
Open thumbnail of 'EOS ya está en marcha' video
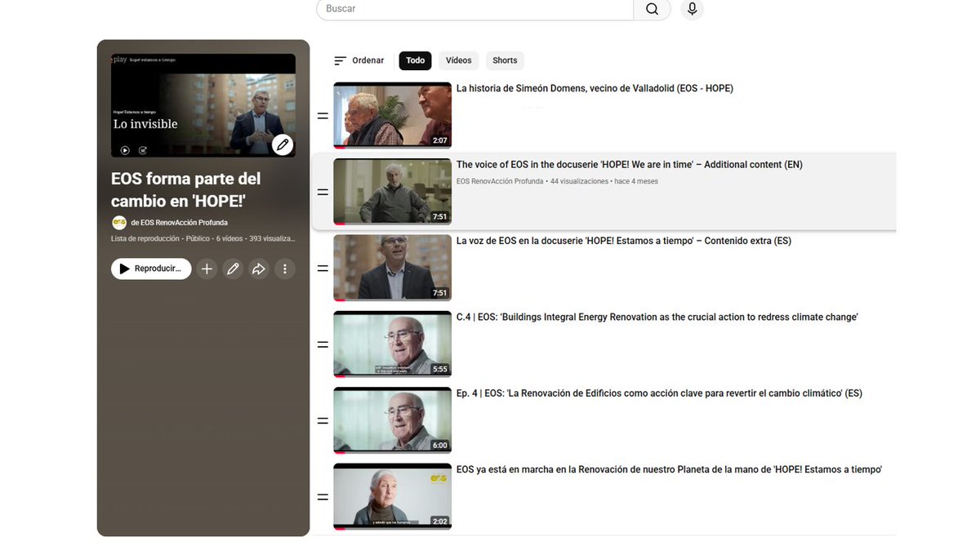392,496
